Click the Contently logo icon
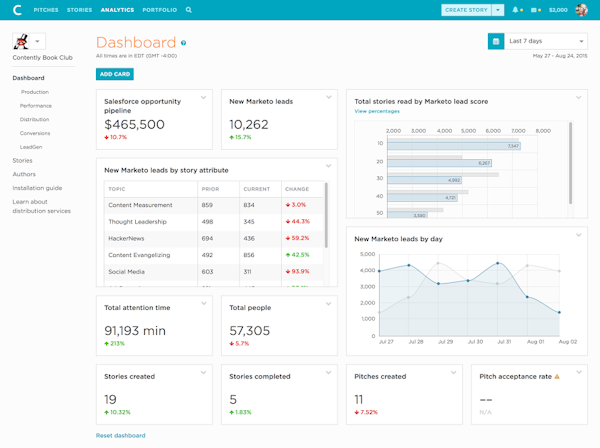600x448 pixels. [x=15, y=10]
